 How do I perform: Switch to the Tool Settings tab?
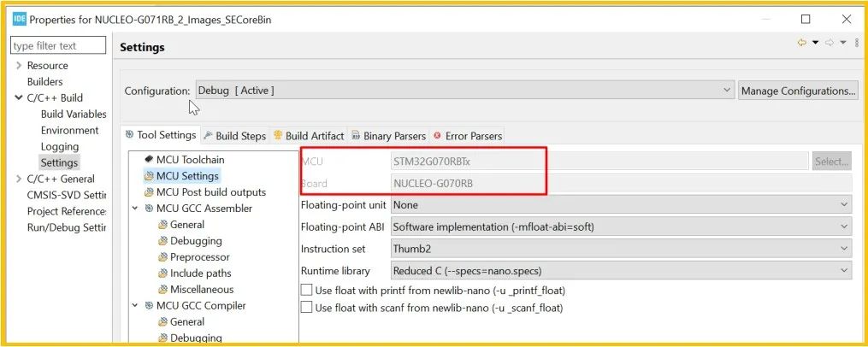161,135
